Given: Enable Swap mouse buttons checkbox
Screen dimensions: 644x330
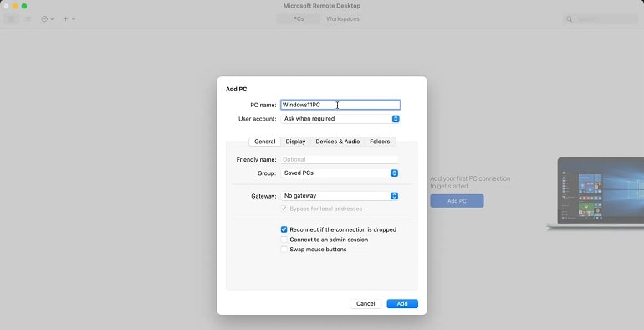Looking at the screenshot, I should pyautogui.click(x=284, y=250).
